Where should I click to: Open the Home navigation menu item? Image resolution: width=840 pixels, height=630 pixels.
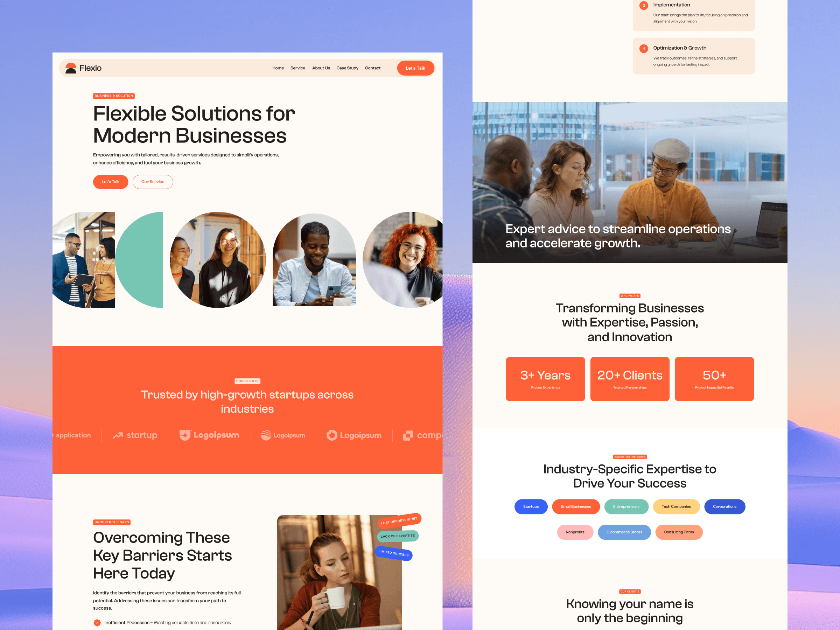coord(278,68)
